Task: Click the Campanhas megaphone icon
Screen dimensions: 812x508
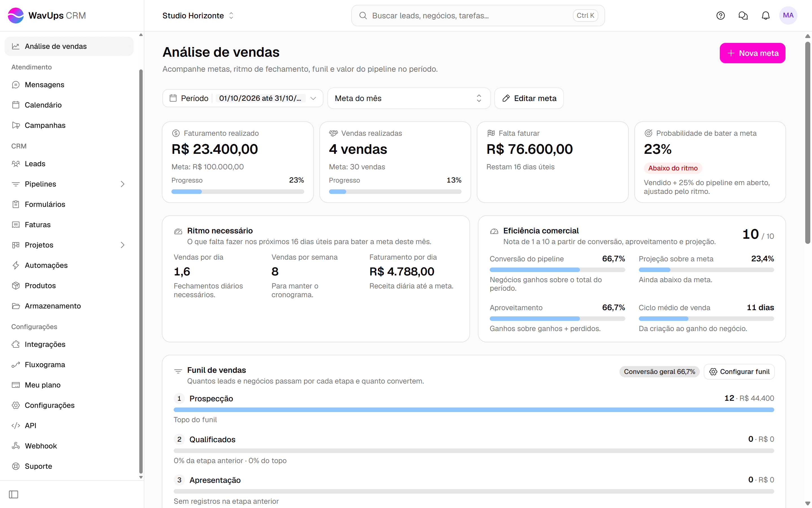Action: coord(16,125)
